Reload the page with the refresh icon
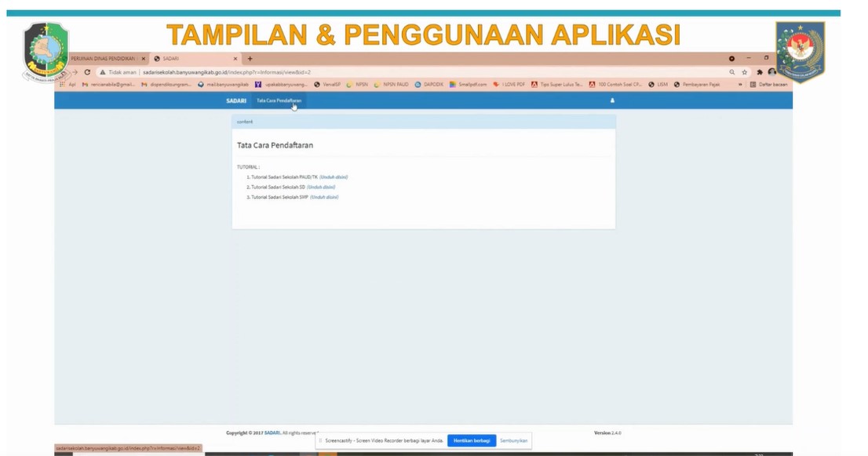 click(87, 72)
